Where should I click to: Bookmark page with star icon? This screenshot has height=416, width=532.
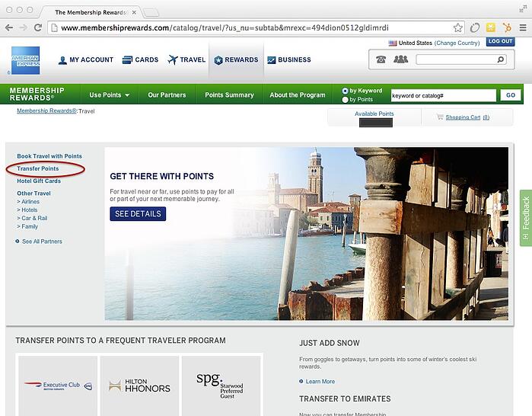[458, 27]
